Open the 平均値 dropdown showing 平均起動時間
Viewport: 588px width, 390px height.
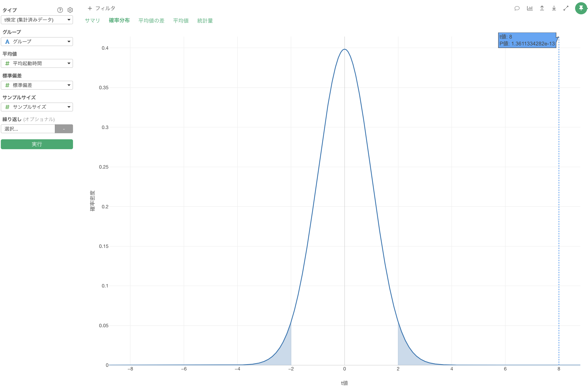click(37, 63)
